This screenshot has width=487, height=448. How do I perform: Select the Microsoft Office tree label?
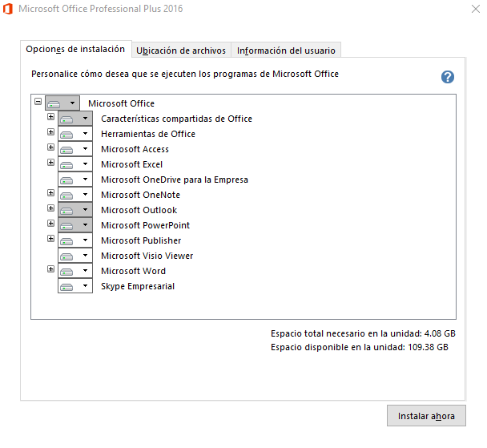pyautogui.click(x=121, y=103)
